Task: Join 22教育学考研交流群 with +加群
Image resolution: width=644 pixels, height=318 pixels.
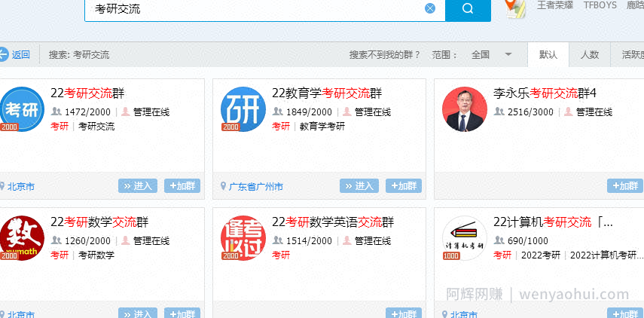Action: click(x=404, y=185)
